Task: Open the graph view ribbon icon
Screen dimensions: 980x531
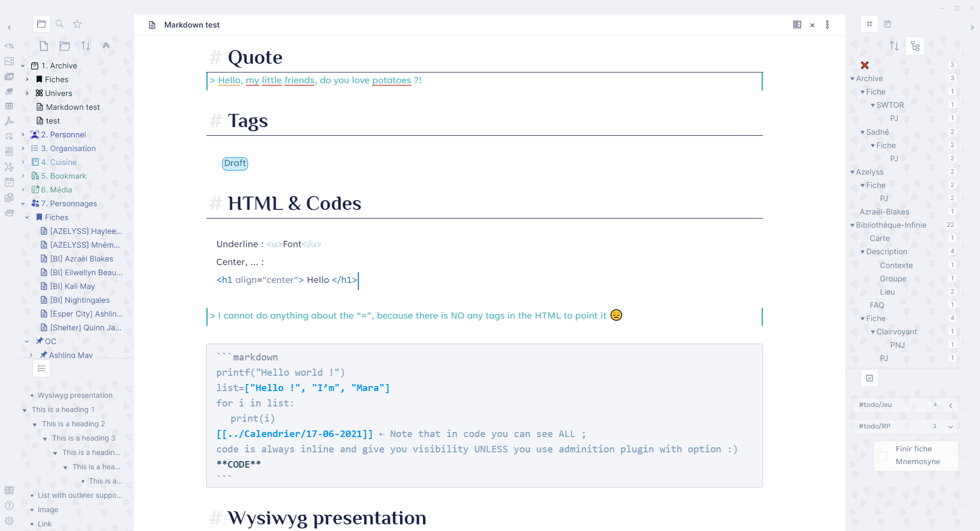Action: (9, 167)
